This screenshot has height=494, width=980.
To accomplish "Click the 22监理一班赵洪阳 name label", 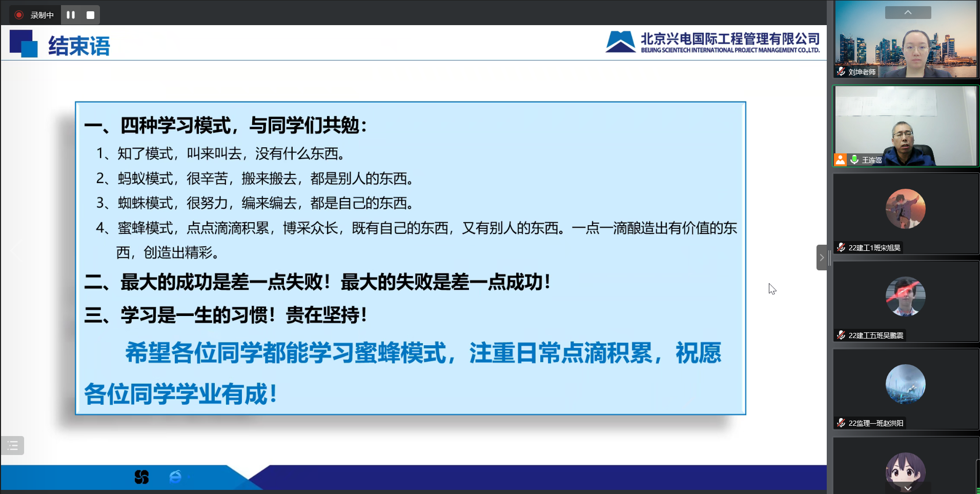I will (875, 423).
